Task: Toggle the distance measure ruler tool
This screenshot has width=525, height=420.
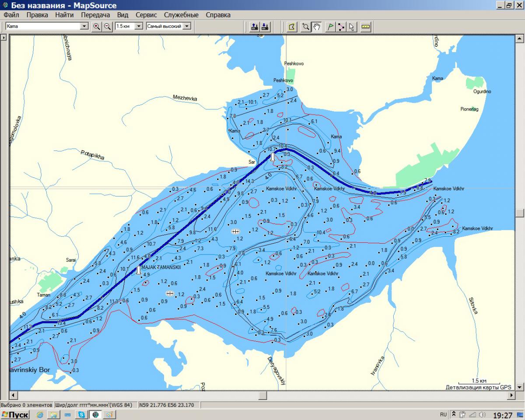Action: click(366, 27)
